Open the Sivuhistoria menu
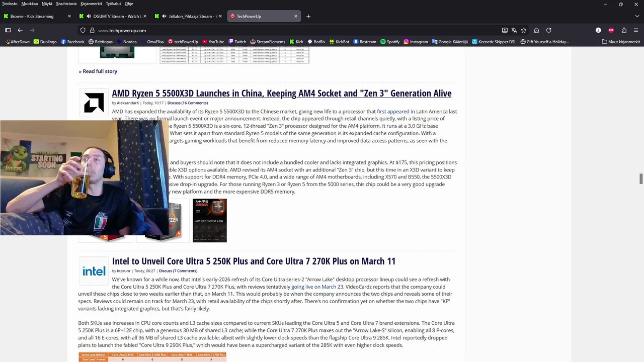The image size is (644, 362). (x=66, y=4)
